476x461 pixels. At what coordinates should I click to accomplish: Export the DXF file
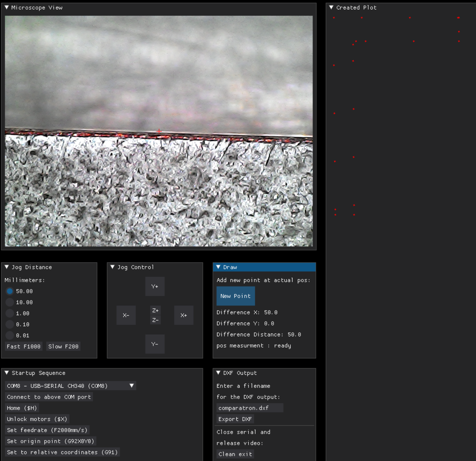(235, 419)
